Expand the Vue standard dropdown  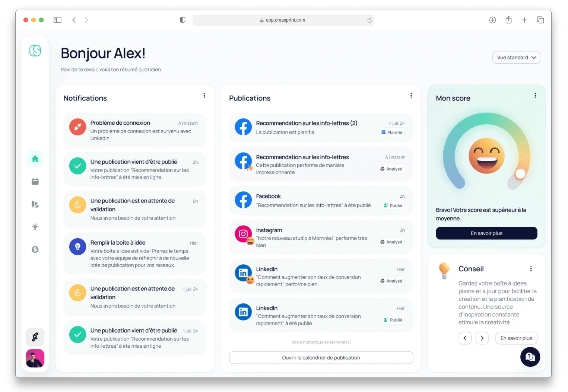coord(516,57)
